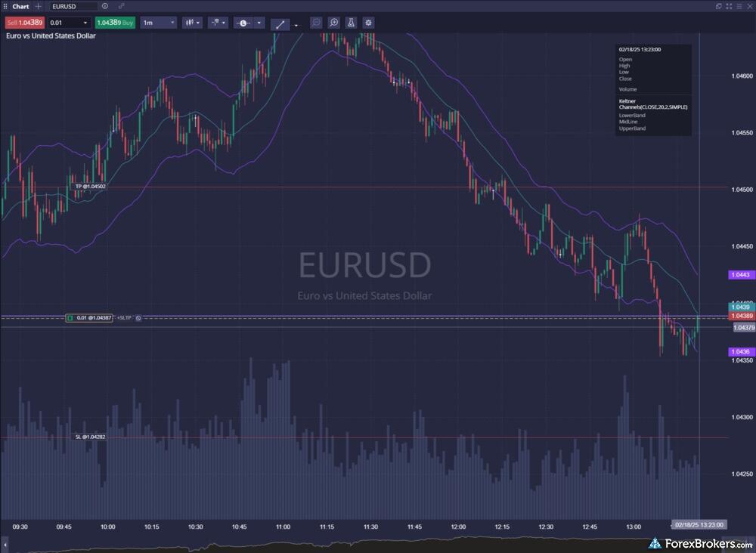Image resolution: width=756 pixels, height=553 pixels.
Task: Click the Volume legend entry
Action: coord(627,90)
